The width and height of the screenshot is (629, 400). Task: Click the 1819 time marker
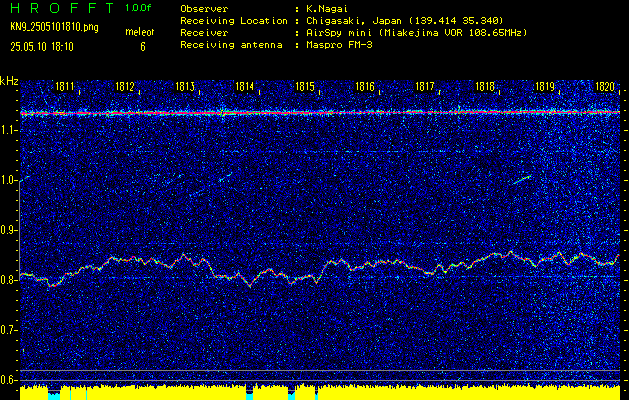click(545, 86)
